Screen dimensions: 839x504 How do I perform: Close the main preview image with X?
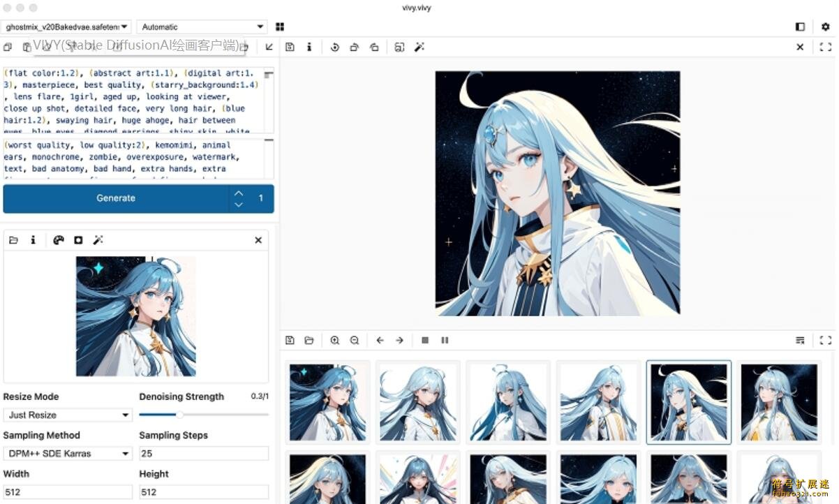pos(800,47)
